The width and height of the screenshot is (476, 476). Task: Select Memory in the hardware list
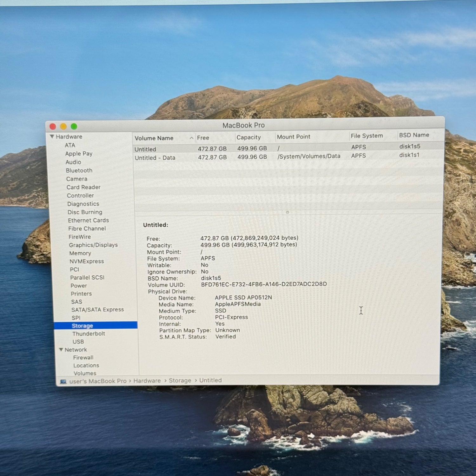pos(80,253)
